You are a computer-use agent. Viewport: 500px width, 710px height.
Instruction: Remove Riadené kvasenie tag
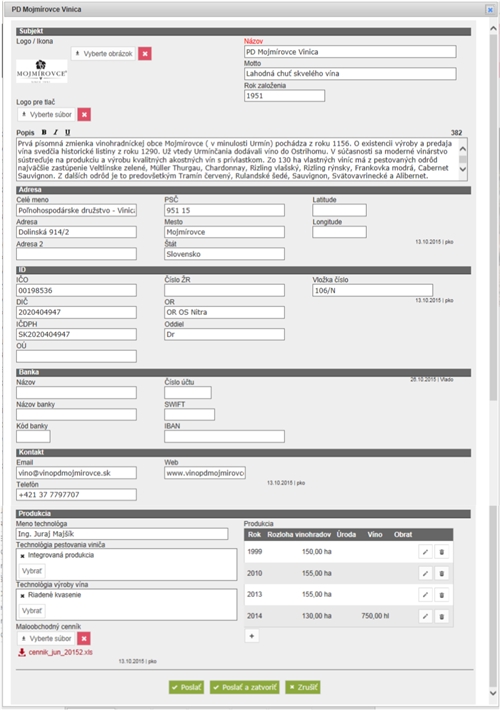22,595
